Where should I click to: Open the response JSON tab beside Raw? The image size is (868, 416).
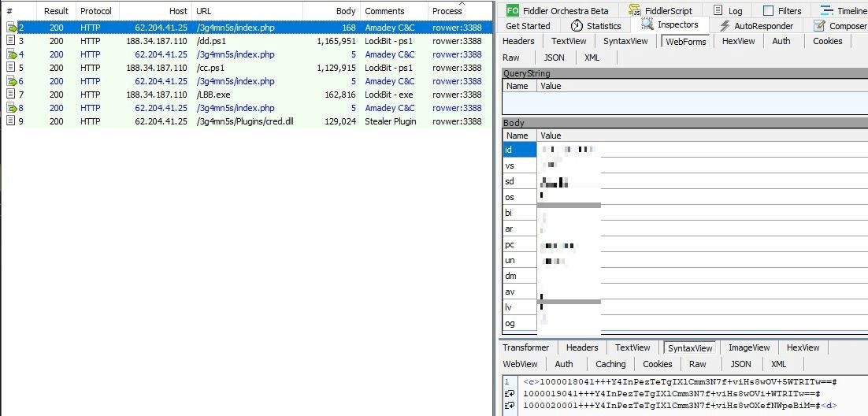pyautogui.click(x=740, y=365)
